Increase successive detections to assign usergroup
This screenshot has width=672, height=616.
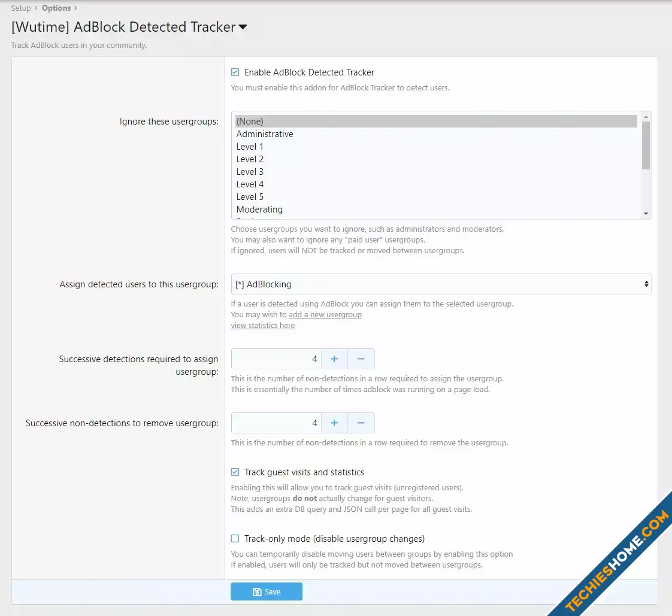click(x=334, y=359)
